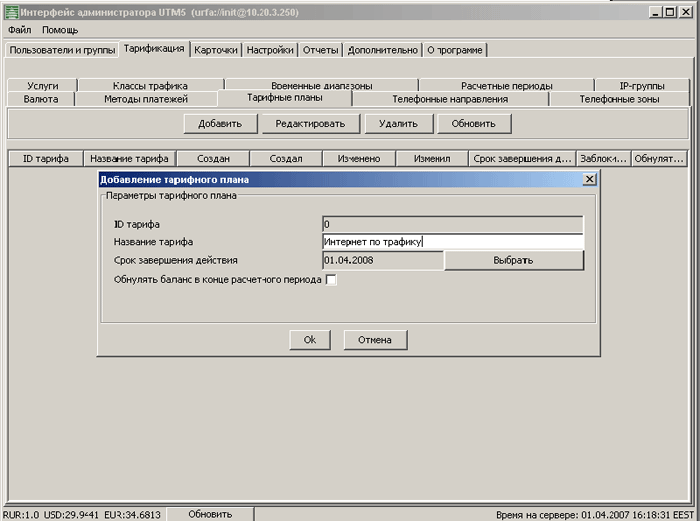Maximize the UTM5 administrator window
This screenshot has width=700, height=521.
(670, 12)
